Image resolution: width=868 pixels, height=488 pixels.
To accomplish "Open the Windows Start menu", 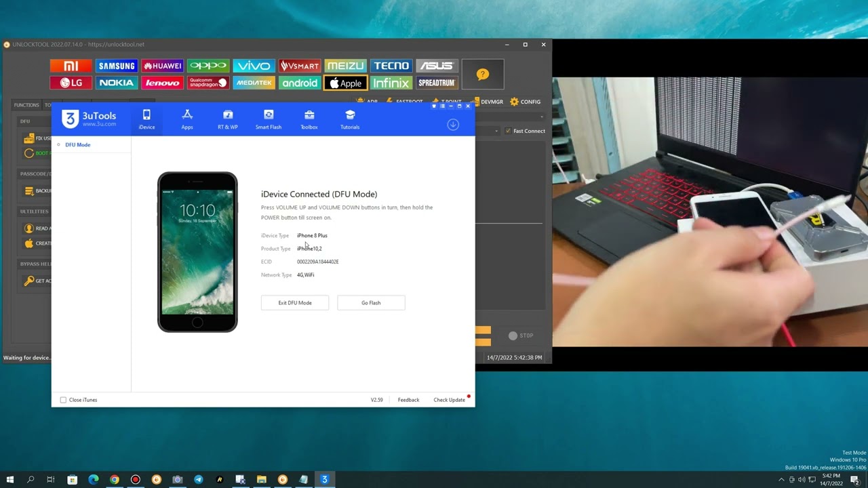I will click(9, 479).
